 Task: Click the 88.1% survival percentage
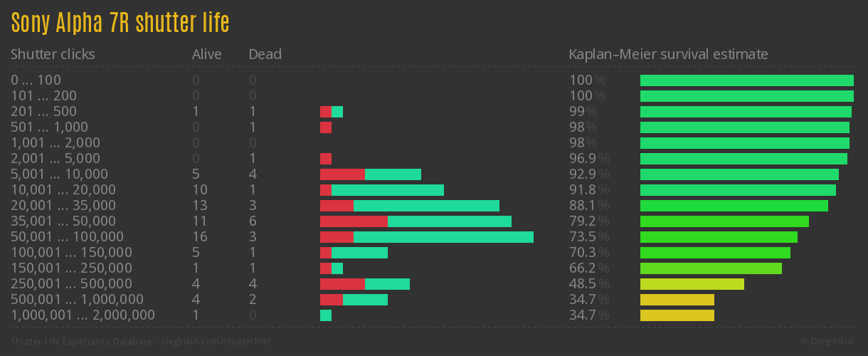(x=588, y=206)
